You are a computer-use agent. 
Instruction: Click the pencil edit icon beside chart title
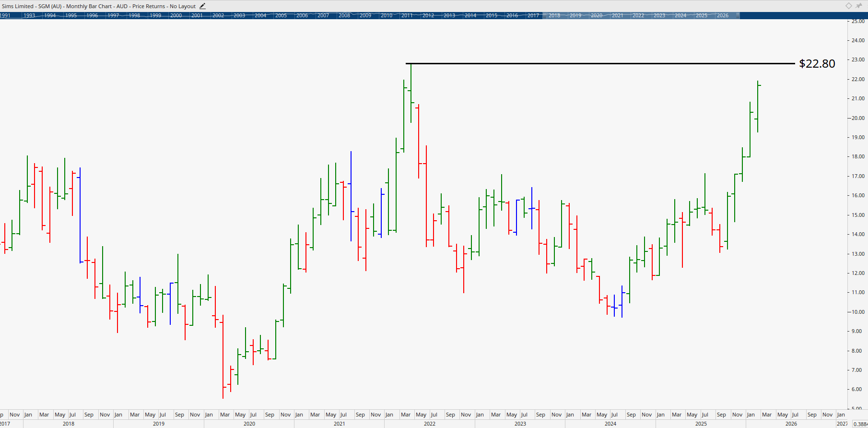tap(202, 6)
